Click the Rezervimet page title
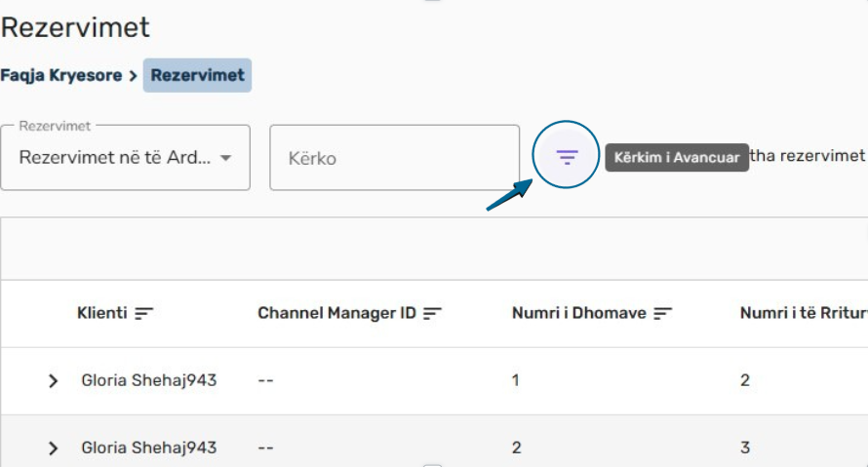 (x=75, y=27)
